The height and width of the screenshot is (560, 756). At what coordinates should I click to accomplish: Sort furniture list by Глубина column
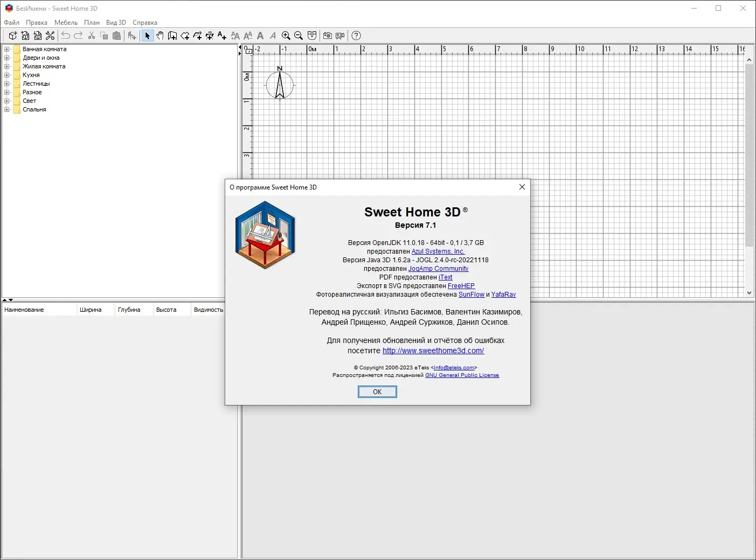pos(134,310)
